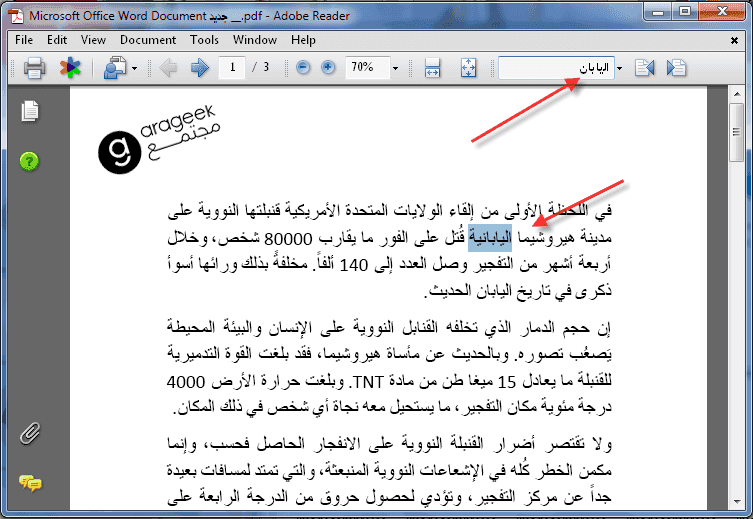Click the Find Next icon

click(676, 68)
